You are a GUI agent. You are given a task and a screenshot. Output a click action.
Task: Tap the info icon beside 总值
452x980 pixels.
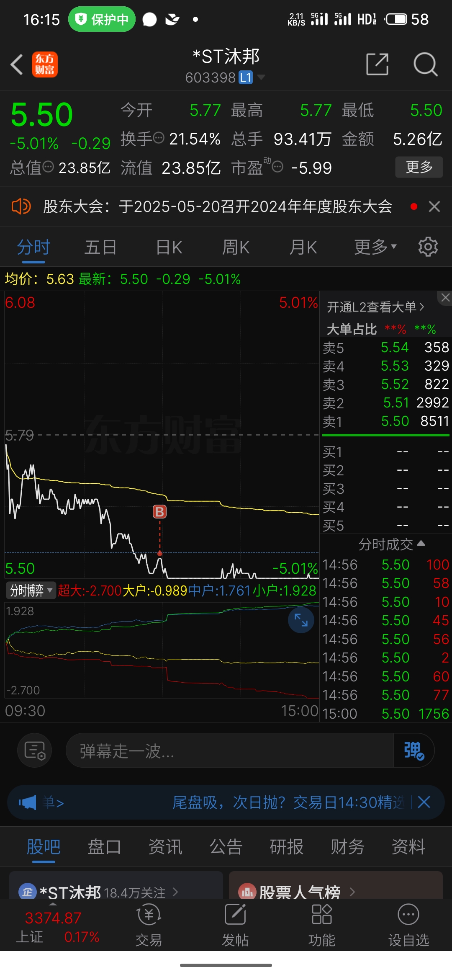pos(49,167)
